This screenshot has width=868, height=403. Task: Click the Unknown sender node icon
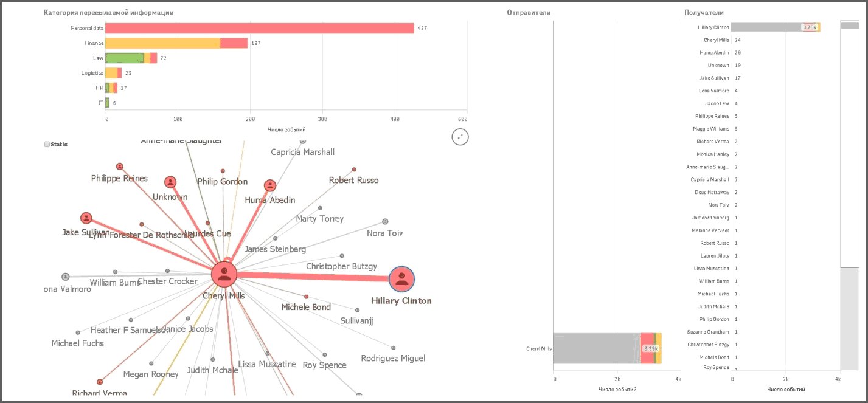point(170,182)
